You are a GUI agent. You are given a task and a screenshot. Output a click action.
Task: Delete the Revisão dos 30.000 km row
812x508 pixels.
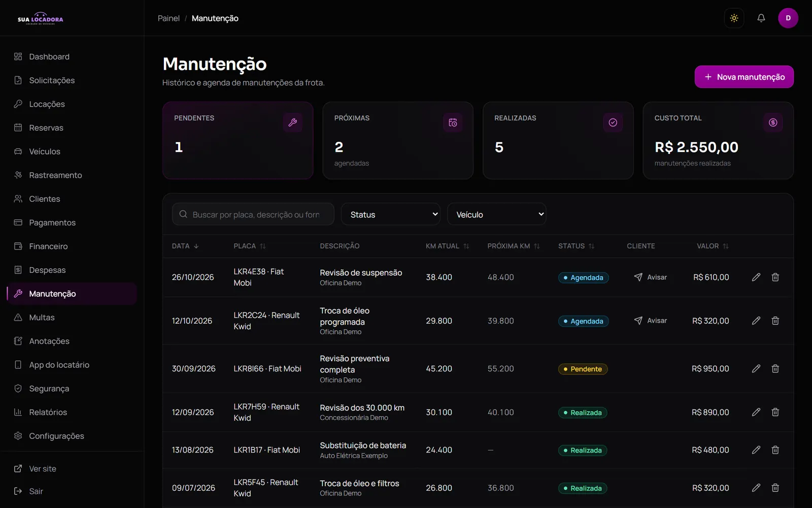coord(775,412)
